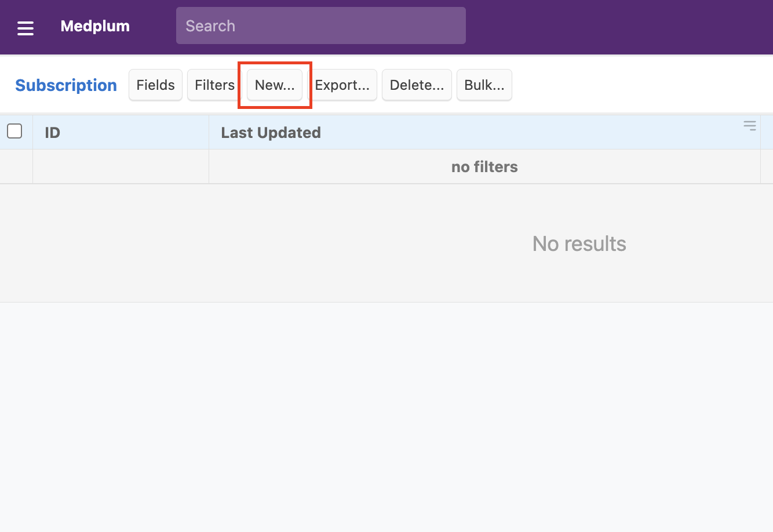This screenshot has width=773, height=532.
Task: Click the partially visible rightmost column header
Action: (767, 133)
